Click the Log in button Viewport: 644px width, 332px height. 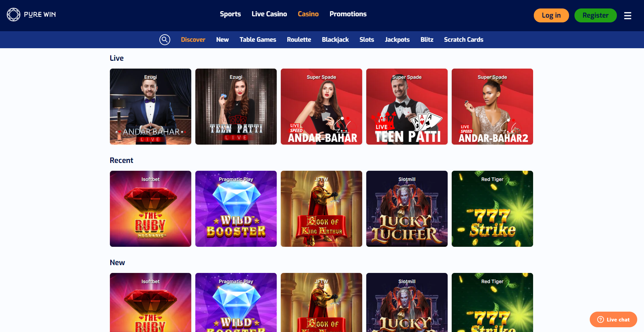[551, 15]
